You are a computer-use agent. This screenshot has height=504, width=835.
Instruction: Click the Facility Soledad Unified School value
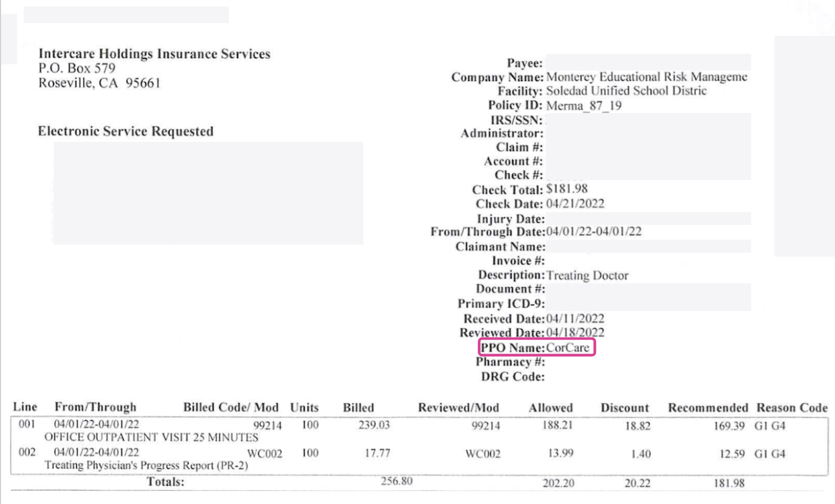[x=627, y=91]
